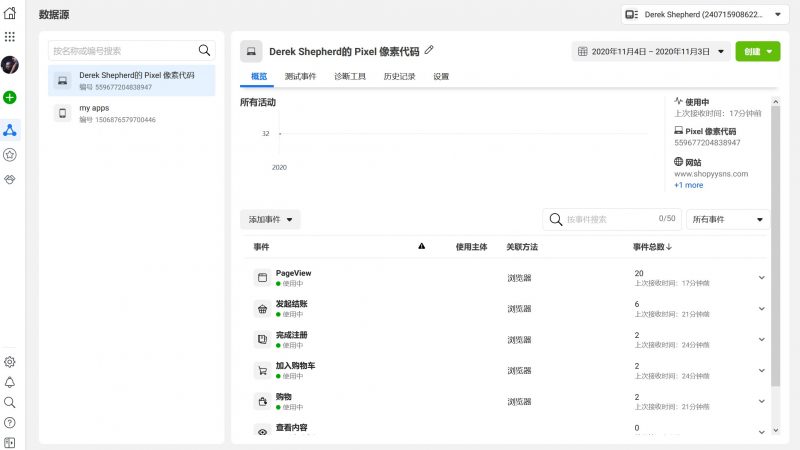Screen dimensions: 800x450
Task: Click the 加入购物车 cart icon
Action: 262,370
